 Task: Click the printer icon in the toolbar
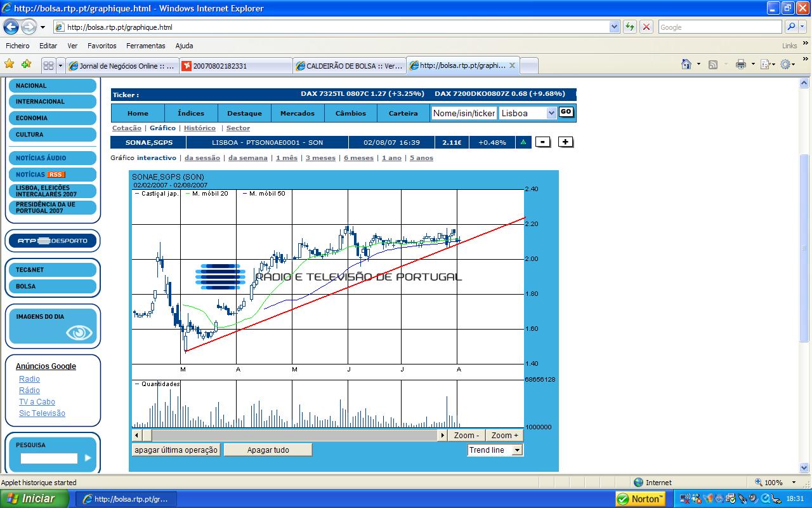740,64
